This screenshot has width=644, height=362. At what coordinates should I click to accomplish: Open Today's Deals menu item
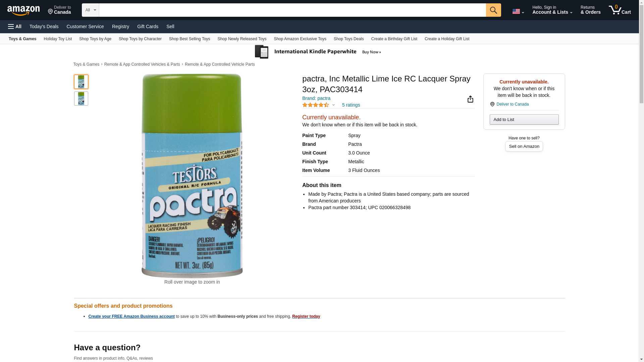pos(44,26)
